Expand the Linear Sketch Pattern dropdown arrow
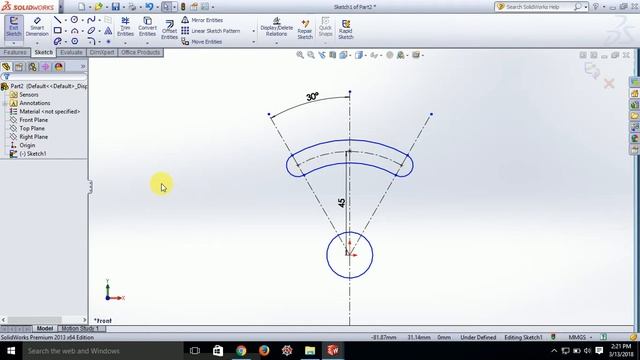 pos(253,31)
